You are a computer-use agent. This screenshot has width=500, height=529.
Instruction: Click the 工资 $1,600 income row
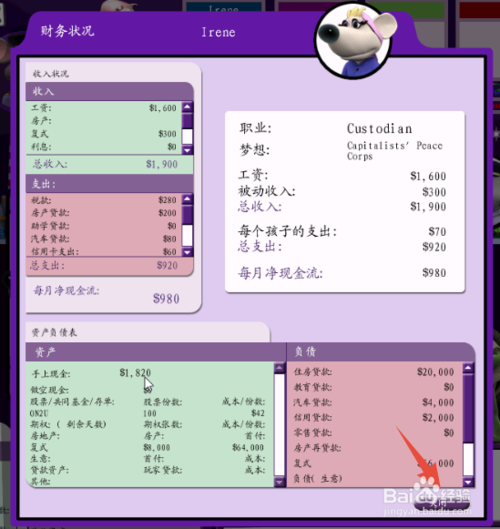tap(104, 108)
